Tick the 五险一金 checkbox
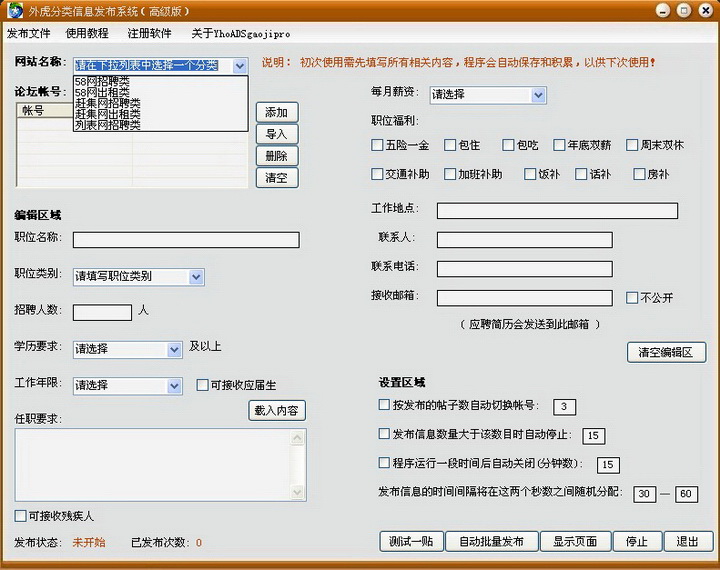 click(x=377, y=145)
